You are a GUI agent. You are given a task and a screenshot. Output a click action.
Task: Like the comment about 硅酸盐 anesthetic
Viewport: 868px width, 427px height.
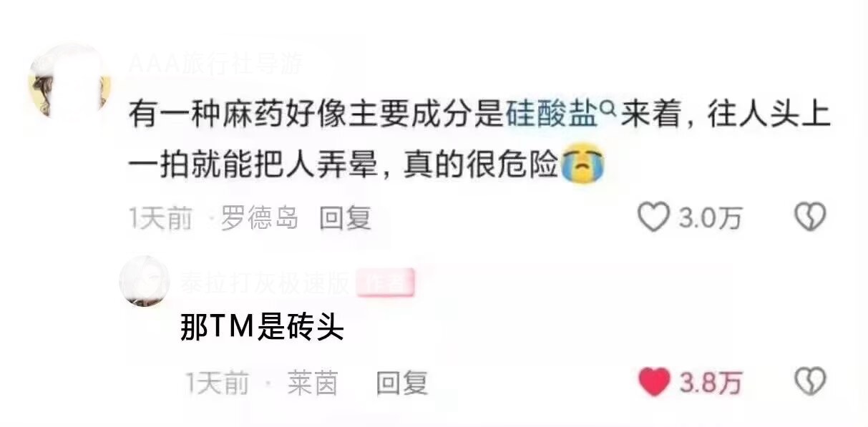click(653, 217)
